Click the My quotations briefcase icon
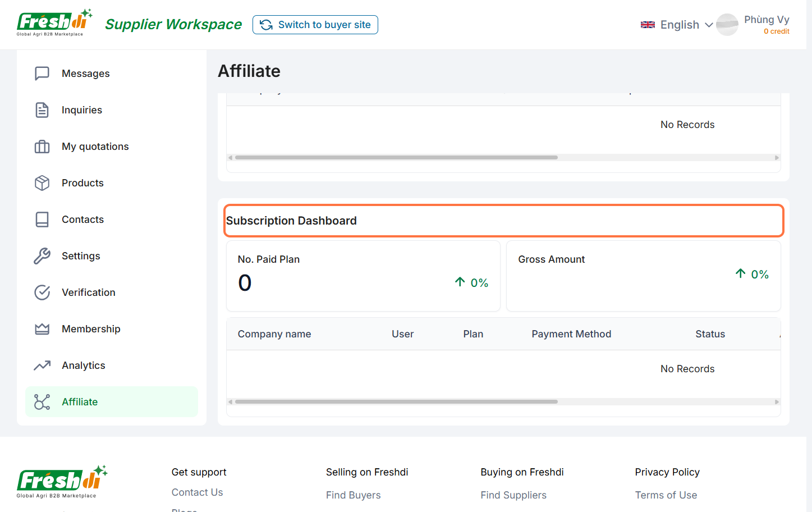The height and width of the screenshot is (512, 812). click(x=42, y=147)
